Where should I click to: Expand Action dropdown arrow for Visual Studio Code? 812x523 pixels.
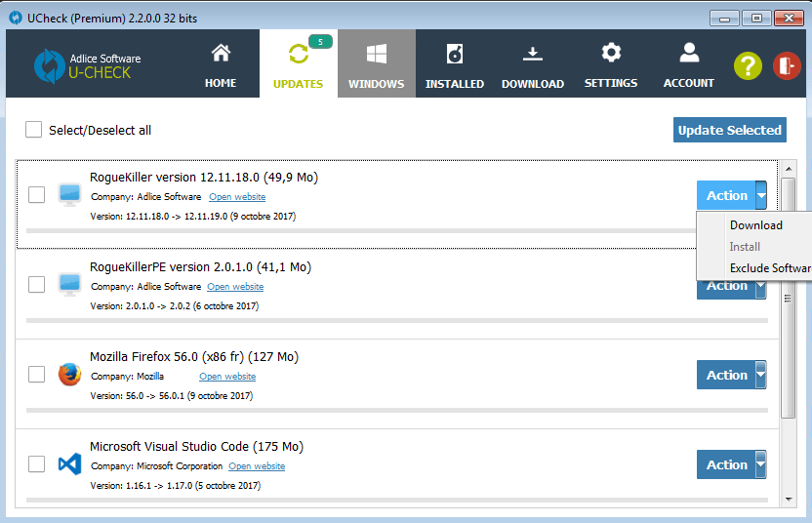(760, 464)
